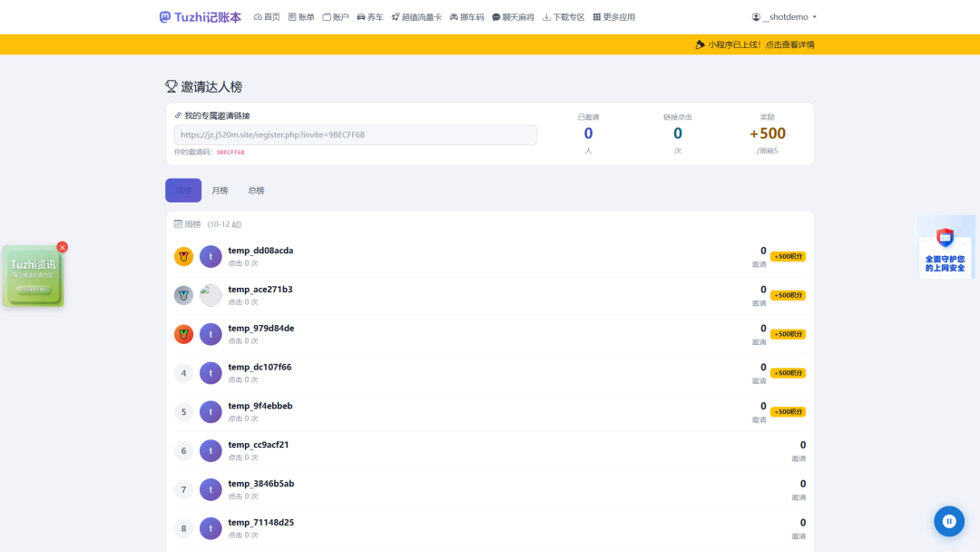Click the avatar of temp_cc9acf21
Image resolution: width=980 pixels, height=552 pixels.
point(211,450)
